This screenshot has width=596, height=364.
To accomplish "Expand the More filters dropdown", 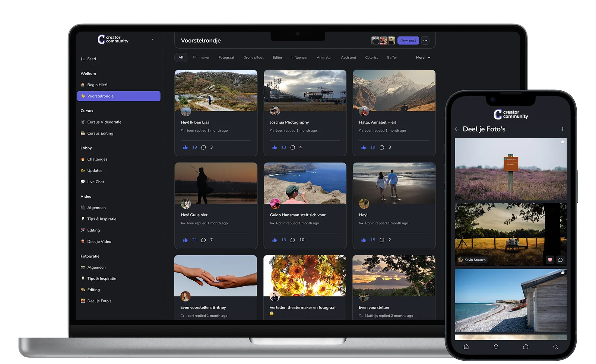I will point(423,58).
